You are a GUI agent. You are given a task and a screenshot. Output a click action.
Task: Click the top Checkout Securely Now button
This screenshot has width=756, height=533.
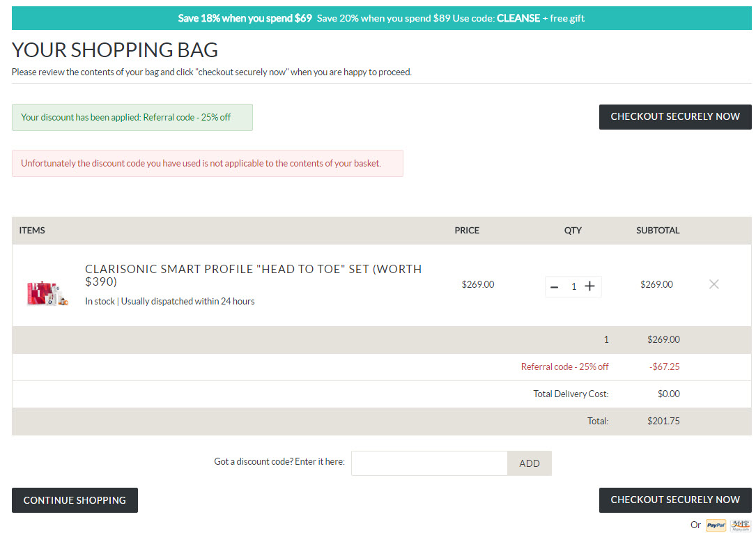pyautogui.click(x=675, y=116)
